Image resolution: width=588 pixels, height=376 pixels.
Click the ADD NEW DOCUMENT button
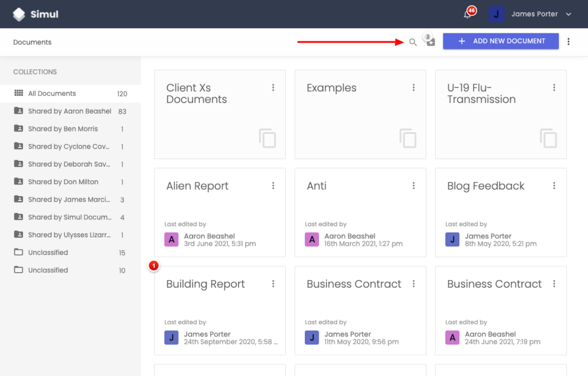(x=500, y=41)
